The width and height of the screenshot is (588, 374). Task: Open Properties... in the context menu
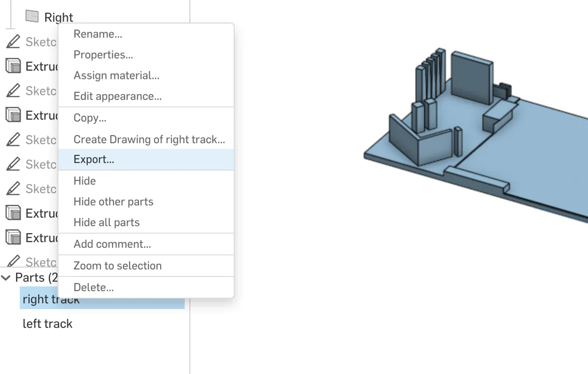(146, 55)
